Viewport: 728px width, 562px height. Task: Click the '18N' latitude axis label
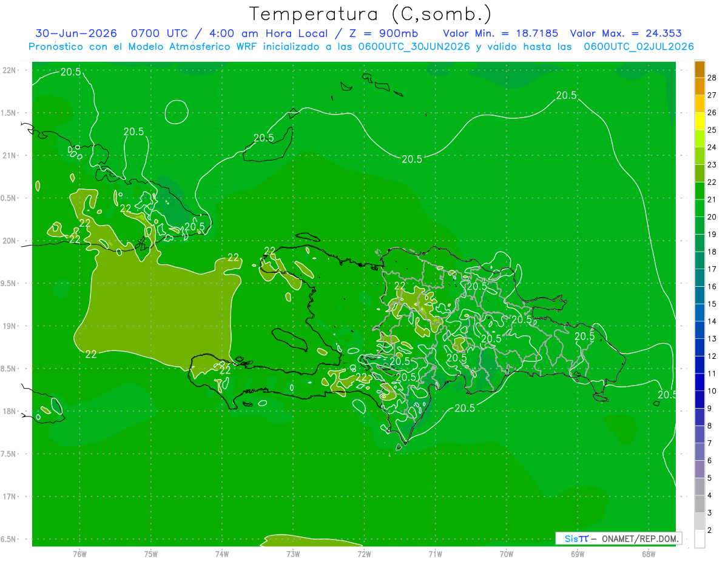click(9, 412)
